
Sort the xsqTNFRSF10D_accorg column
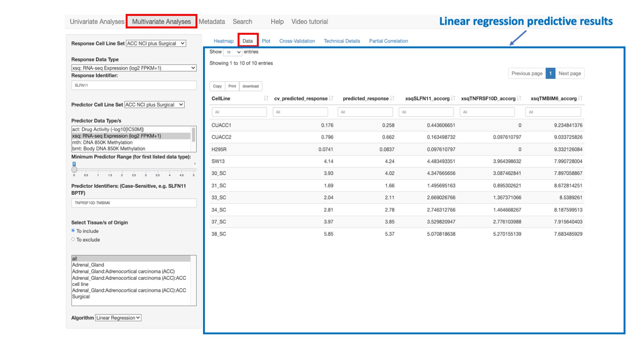(x=519, y=98)
